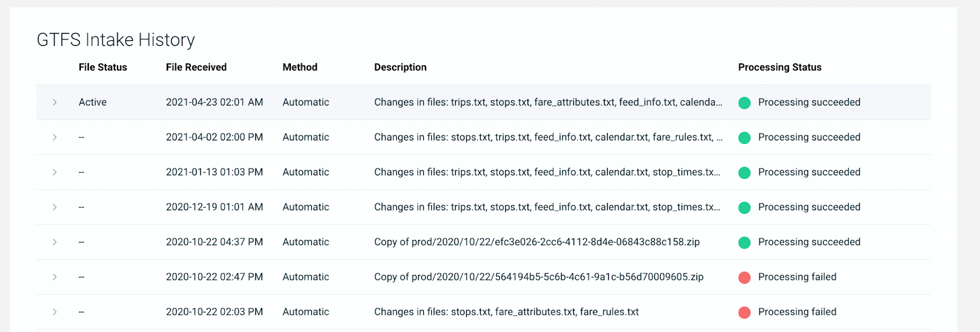Expand the 2020-10-22 02:47 PM row chevron
This screenshot has width=980, height=332.
point(55,277)
